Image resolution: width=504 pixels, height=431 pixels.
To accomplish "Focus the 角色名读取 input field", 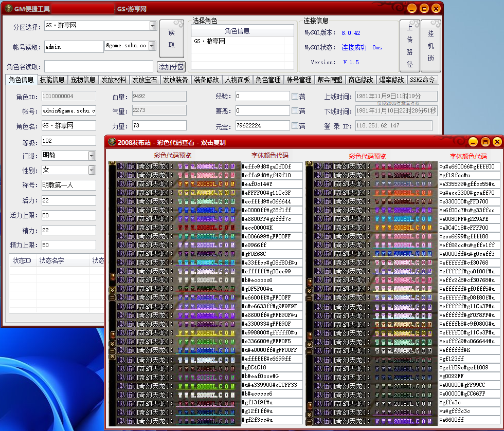I will pyautogui.click(x=98, y=66).
